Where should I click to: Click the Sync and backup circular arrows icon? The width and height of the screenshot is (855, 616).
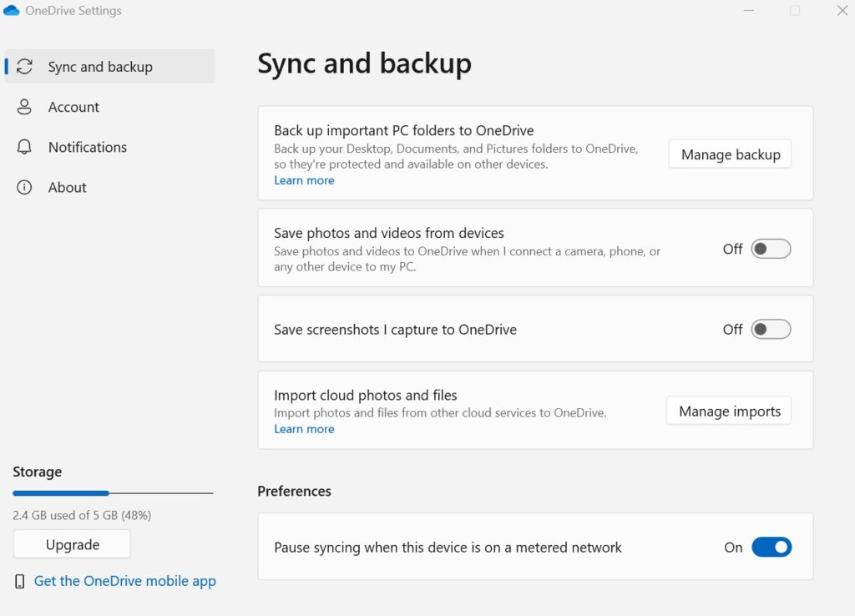coord(24,67)
